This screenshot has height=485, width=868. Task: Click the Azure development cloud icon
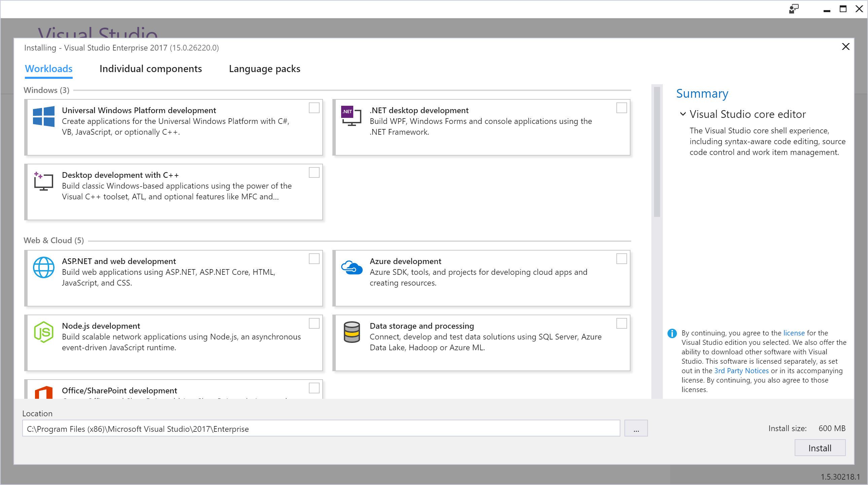click(352, 268)
